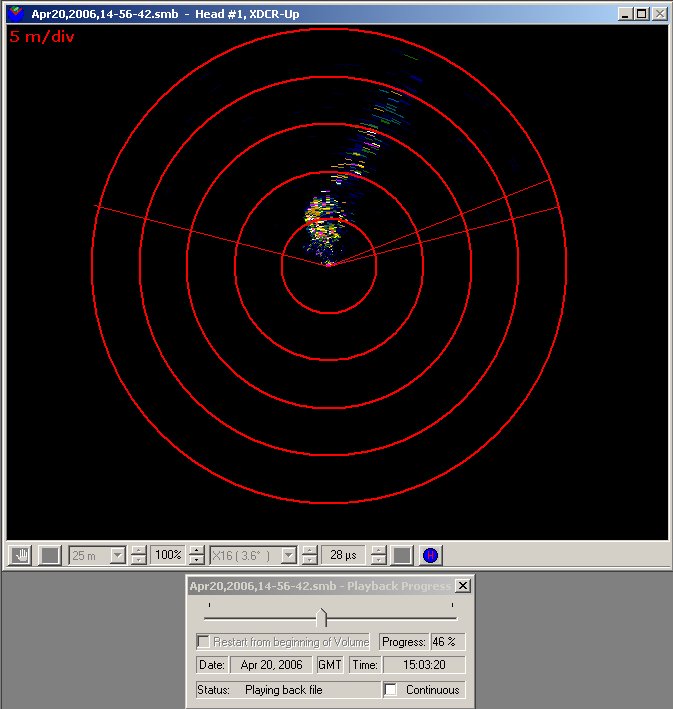The image size is (673, 709).
Task: Expand the X16 (3.6°) step dropdown
Action: pyautogui.click(x=289, y=555)
